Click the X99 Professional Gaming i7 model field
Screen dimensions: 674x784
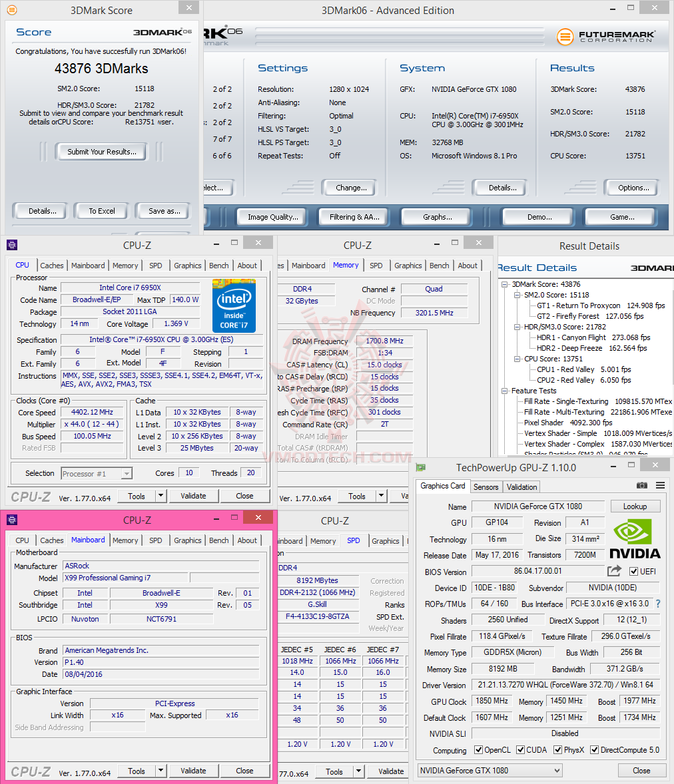tap(126, 578)
